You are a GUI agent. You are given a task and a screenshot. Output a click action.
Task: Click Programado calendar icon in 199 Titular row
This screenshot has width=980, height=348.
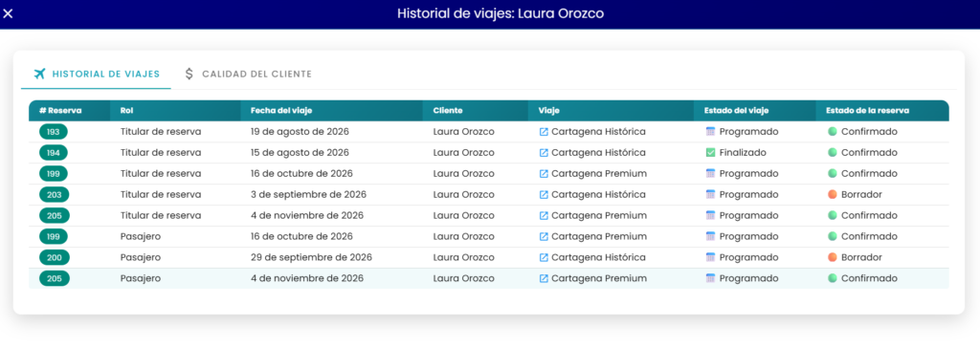click(x=710, y=174)
